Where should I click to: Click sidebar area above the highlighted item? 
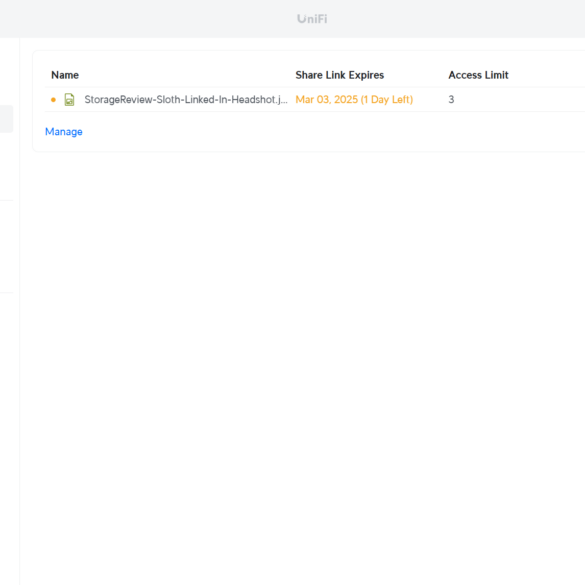(x=9, y=71)
